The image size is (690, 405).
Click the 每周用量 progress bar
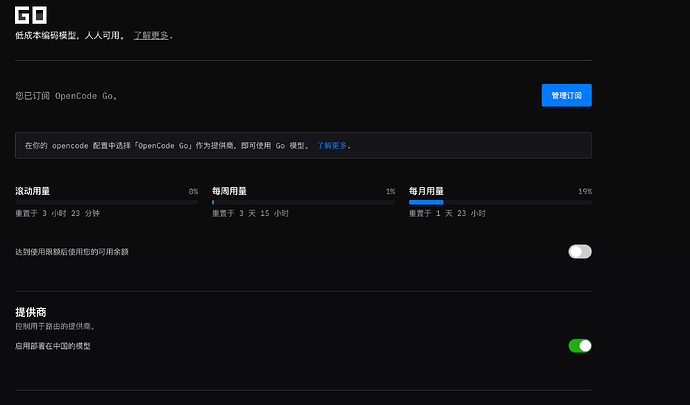[303, 202]
